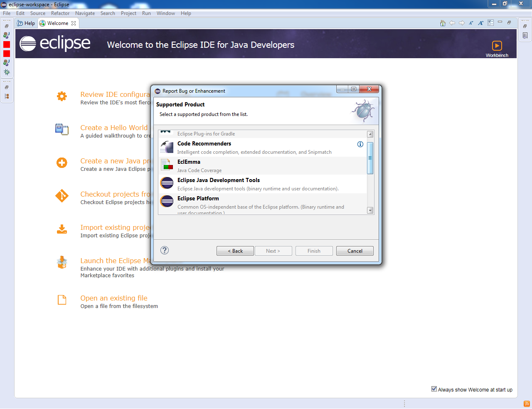Image resolution: width=532 pixels, height=409 pixels.
Task: Click the product list scrollbar up arrow
Action: [x=370, y=134]
